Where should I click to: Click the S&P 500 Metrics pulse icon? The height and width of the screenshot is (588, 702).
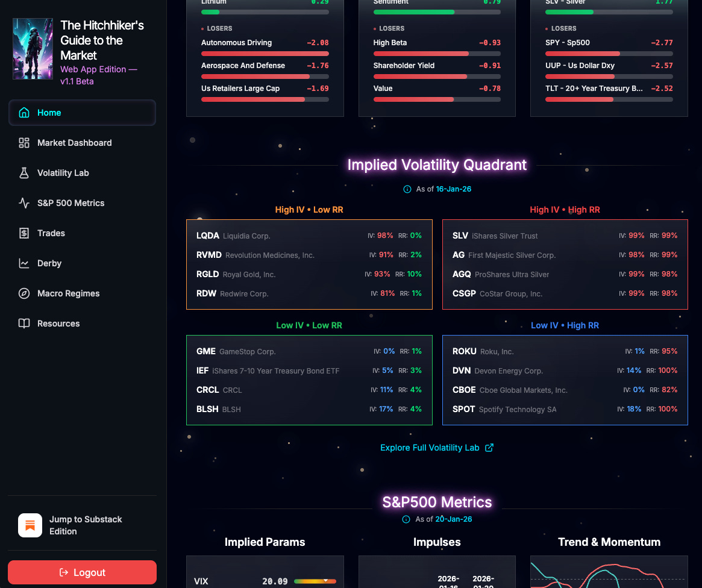click(24, 203)
